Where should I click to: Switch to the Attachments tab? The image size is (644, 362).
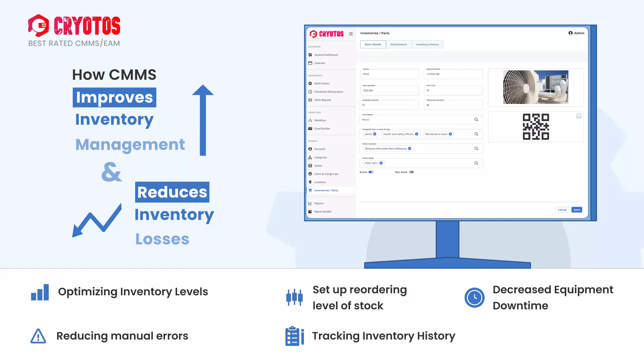[x=398, y=44]
